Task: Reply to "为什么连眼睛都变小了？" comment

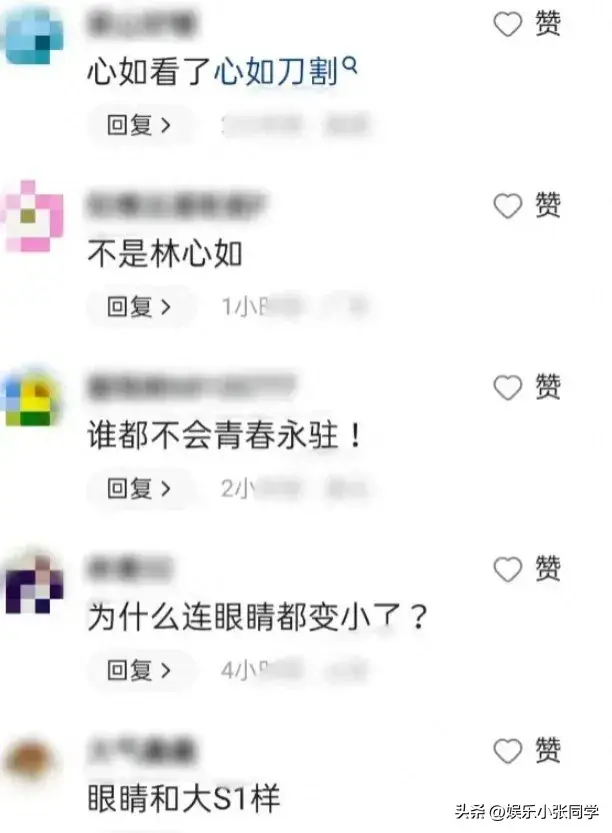Action: pos(140,670)
